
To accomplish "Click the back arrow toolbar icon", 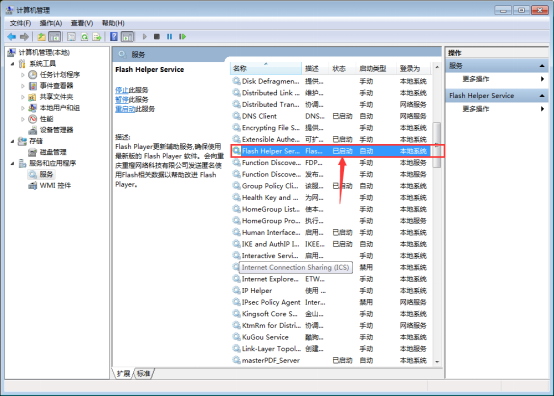I will [x=12, y=37].
